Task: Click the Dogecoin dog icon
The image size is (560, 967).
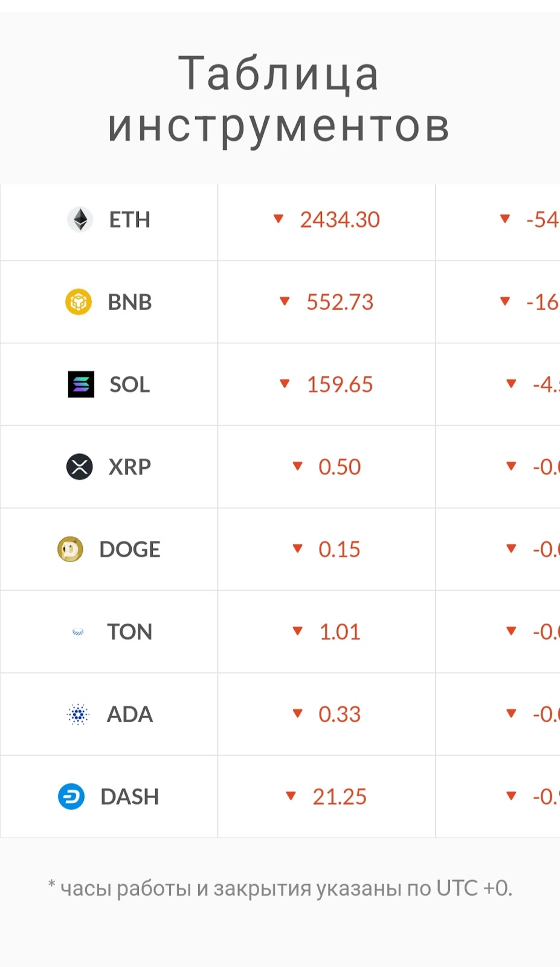Action: [70, 549]
